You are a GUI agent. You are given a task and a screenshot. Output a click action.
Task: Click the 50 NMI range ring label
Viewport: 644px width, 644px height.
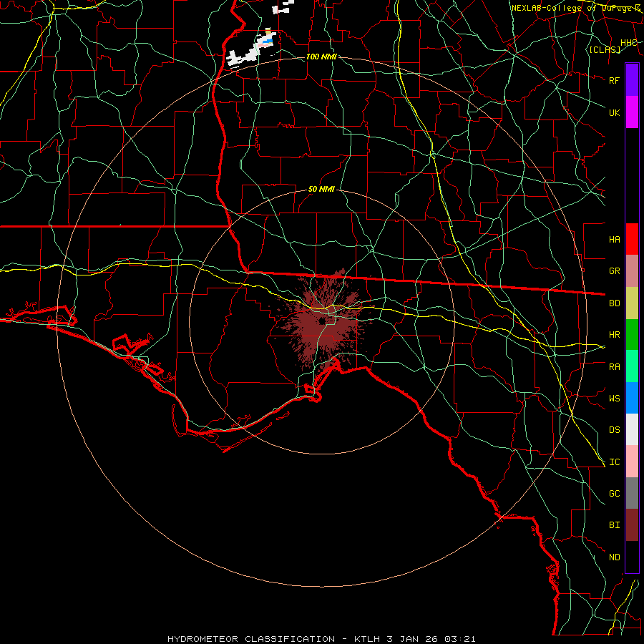tap(321, 190)
